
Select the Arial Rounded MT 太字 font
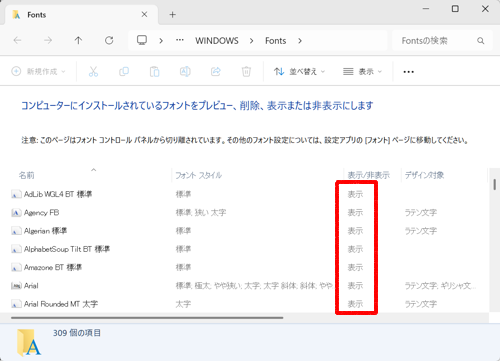pos(61,304)
